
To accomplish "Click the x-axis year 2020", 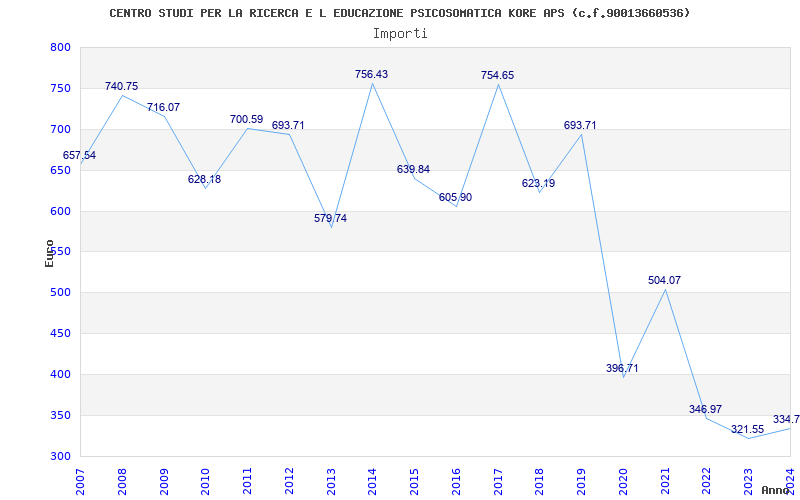I will [x=623, y=481].
